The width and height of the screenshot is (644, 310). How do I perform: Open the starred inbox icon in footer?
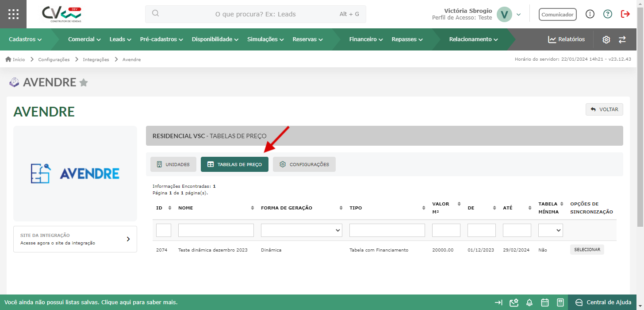tap(514, 302)
